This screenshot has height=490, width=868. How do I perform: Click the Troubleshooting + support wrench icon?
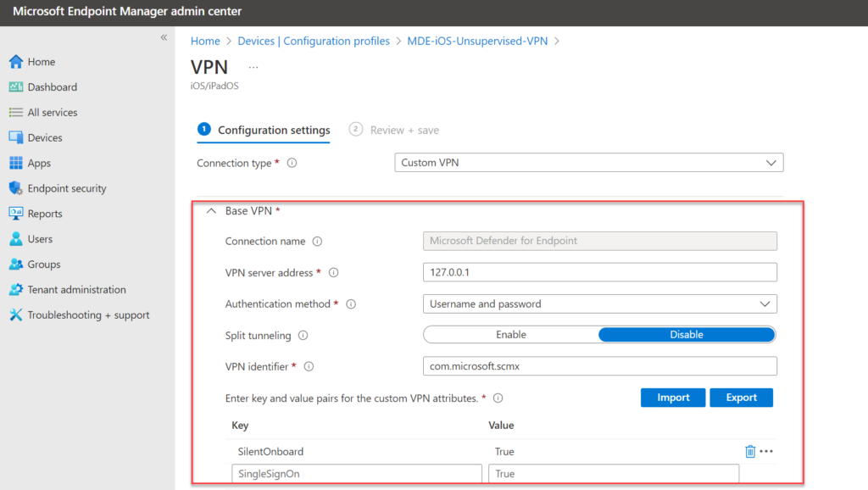click(16, 315)
